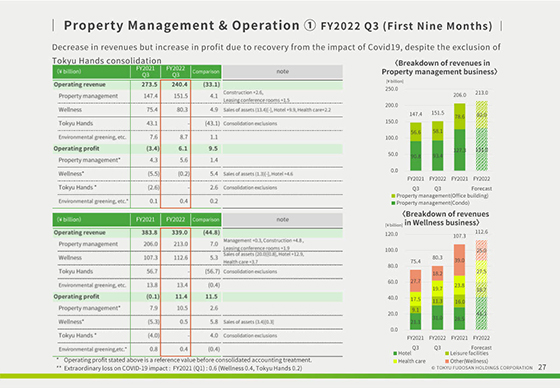560x388 pixels.
Task: Select the (56.7) Tokyu Hands comparison cell
Action: [212, 271]
